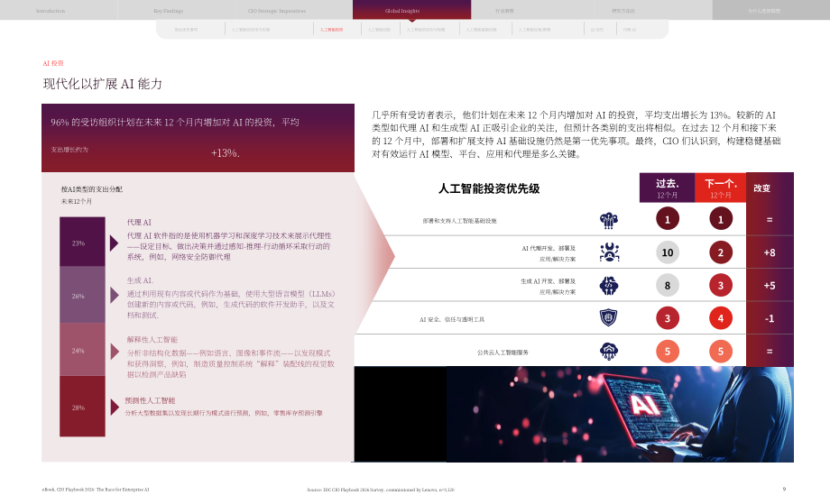The width and height of the screenshot is (830, 504).
Task: Open the 为什么选择联想 tab
Action: pyautogui.click(x=764, y=11)
